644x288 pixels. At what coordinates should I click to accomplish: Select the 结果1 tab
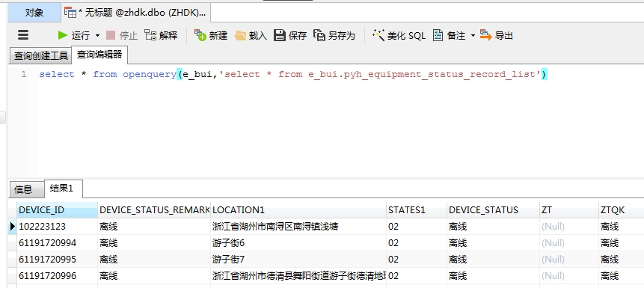click(x=64, y=189)
